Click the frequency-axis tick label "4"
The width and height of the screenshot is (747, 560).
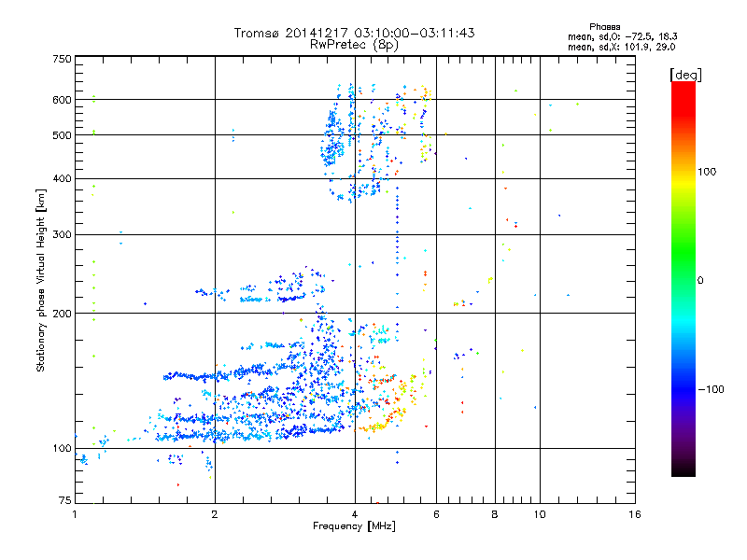(x=355, y=514)
